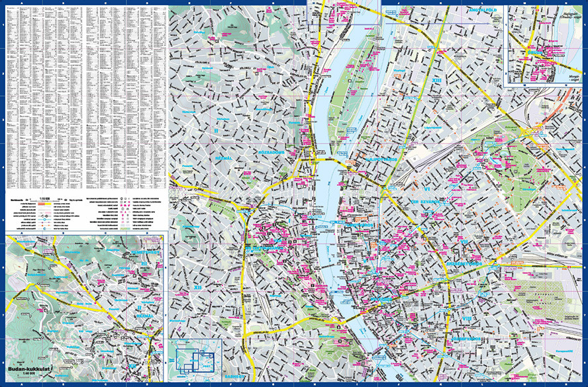The width and height of the screenshot is (588, 387).
Task: Click the BELVÁROS district label
Action: tap(381, 300)
